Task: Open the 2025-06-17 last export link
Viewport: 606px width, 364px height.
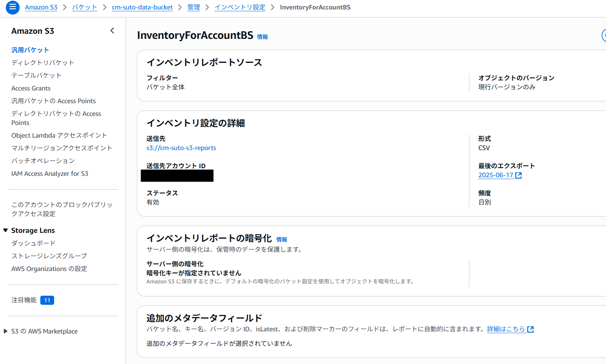Action: point(496,175)
